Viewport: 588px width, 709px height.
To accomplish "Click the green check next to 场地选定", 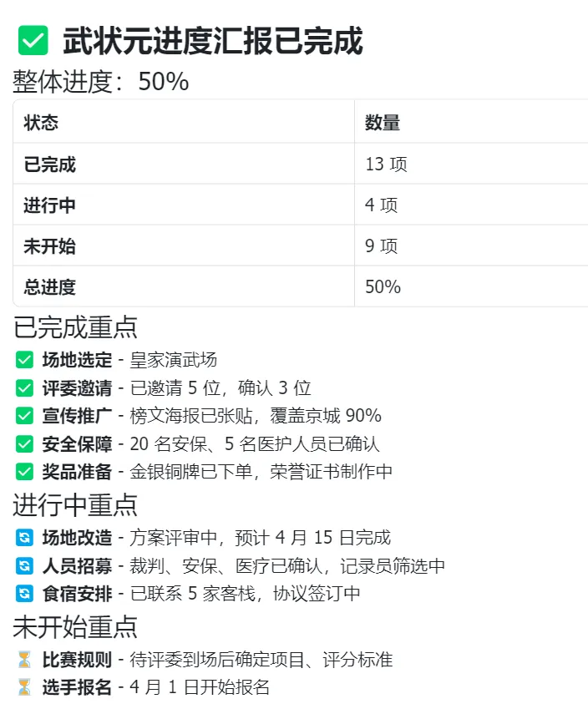I will point(24,360).
